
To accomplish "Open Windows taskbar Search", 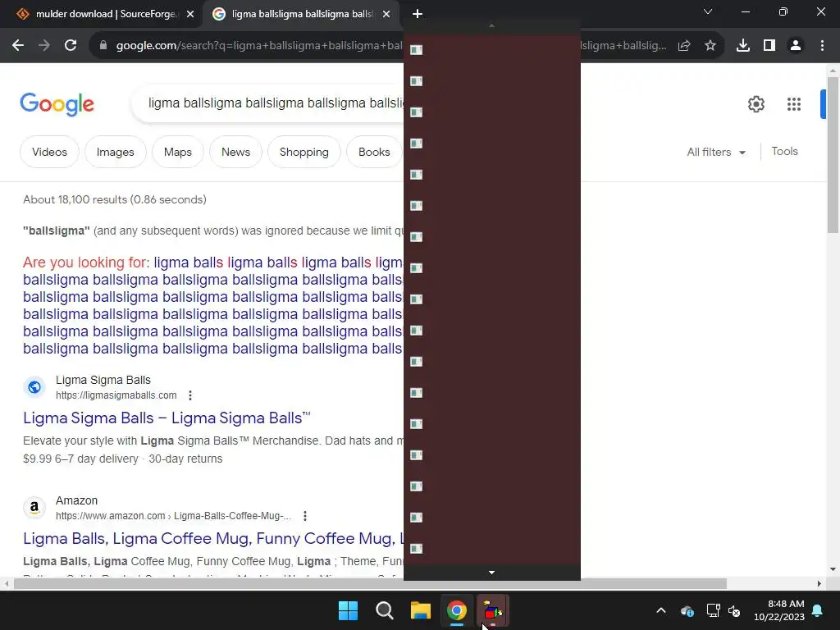I will [385, 610].
